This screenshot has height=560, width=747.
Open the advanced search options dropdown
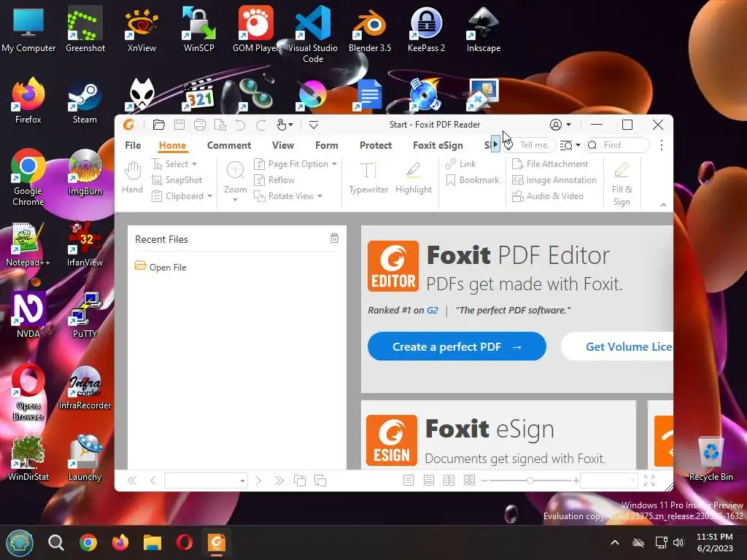578,145
